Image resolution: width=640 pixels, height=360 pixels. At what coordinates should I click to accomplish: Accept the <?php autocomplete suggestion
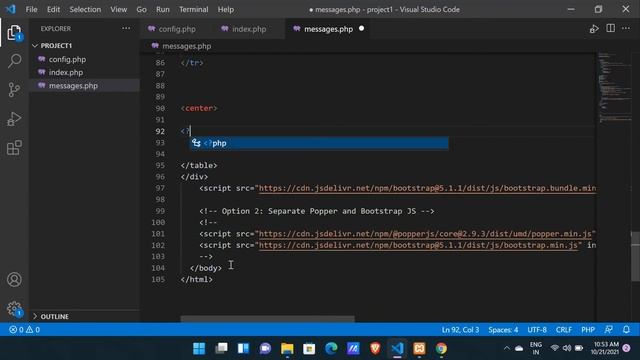click(x=319, y=143)
